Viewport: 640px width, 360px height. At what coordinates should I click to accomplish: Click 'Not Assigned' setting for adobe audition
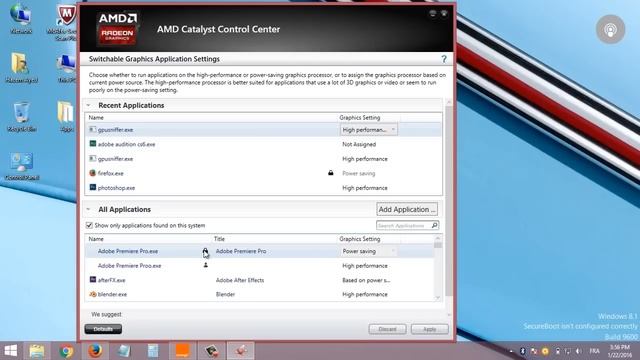[359, 144]
